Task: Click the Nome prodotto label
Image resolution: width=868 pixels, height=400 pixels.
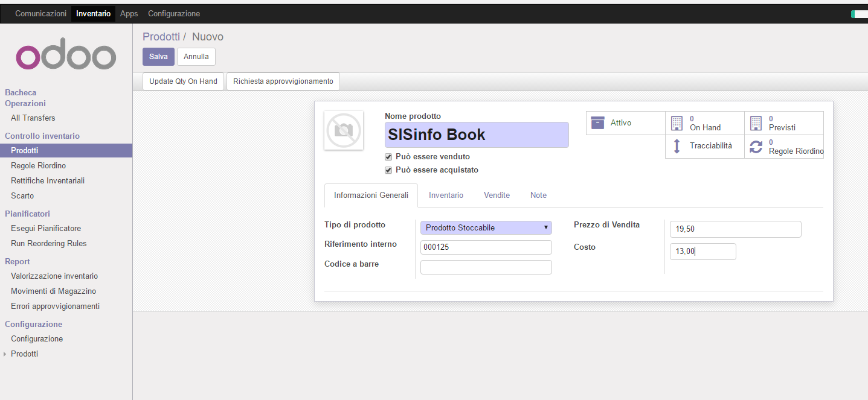Action: click(413, 116)
